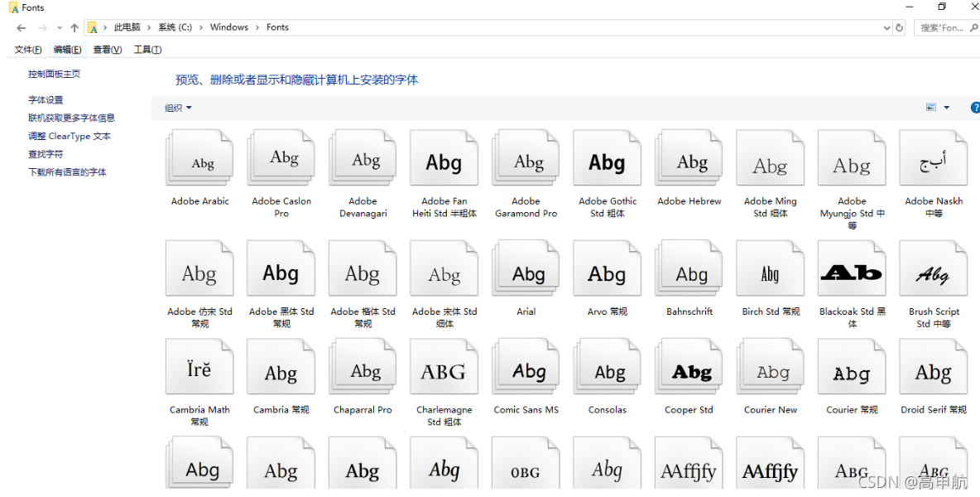The width and height of the screenshot is (980, 497).
Task: Open the 查看(V) menu
Action: point(107,50)
